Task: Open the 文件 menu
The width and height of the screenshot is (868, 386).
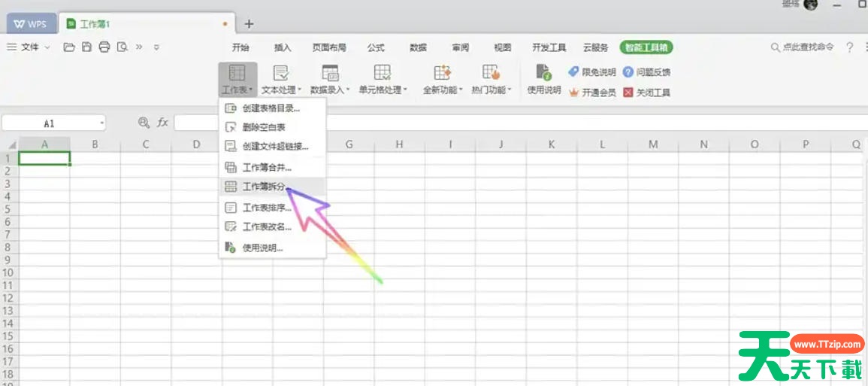Action: 29,47
